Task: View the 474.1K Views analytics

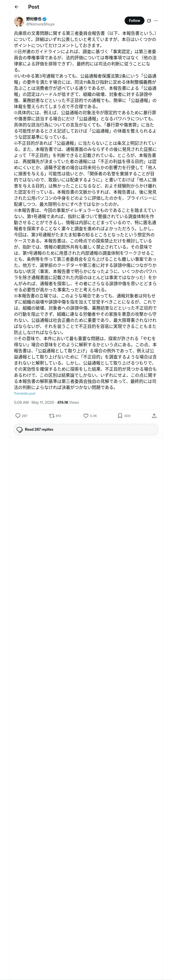Action: (68, 402)
